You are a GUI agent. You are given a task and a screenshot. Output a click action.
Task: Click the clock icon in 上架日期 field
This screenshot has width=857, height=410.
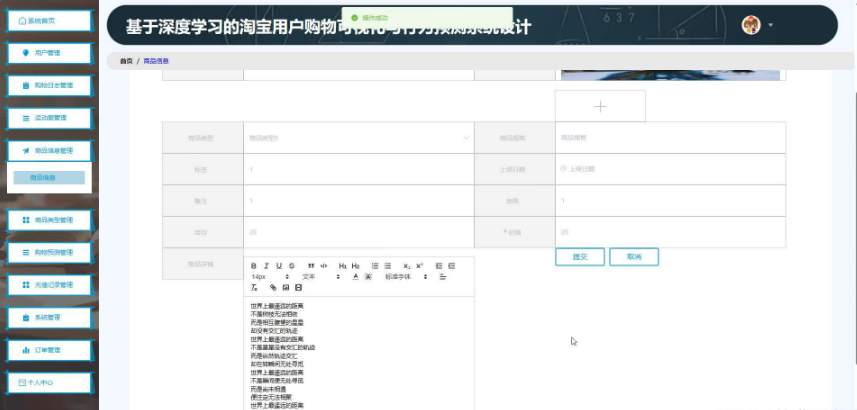click(563, 169)
